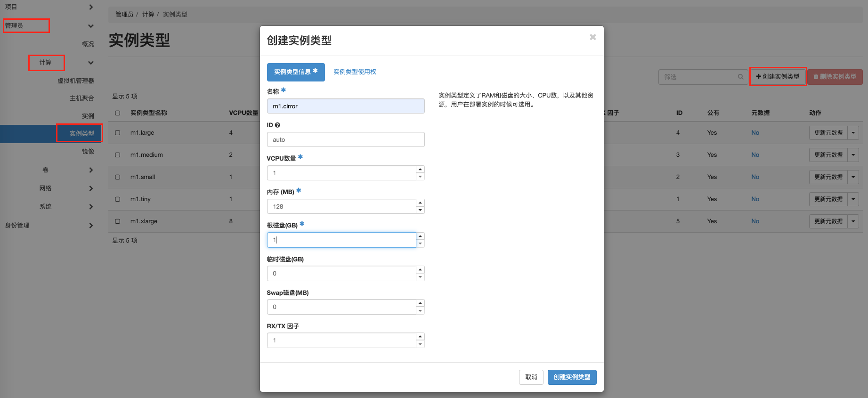This screenshot has width=868, height=398.
Task: Increase 内存 (MB) with the up arrow
Action: coord(420,203)
